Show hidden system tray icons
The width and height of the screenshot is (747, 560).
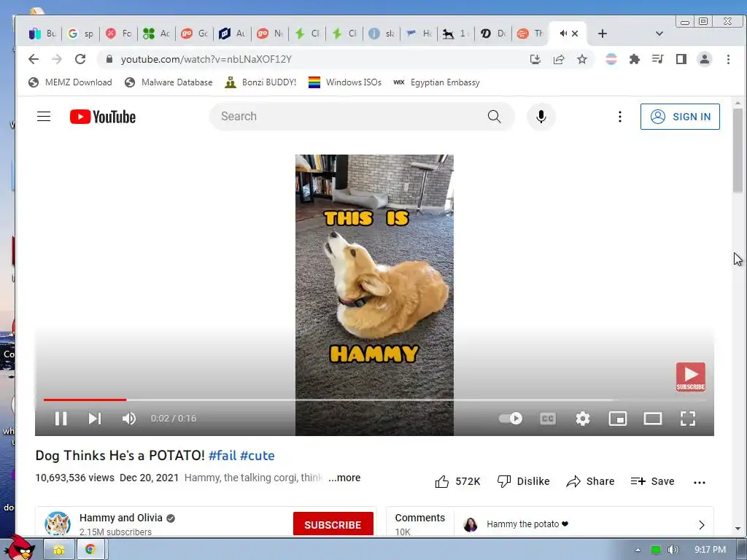638,550
